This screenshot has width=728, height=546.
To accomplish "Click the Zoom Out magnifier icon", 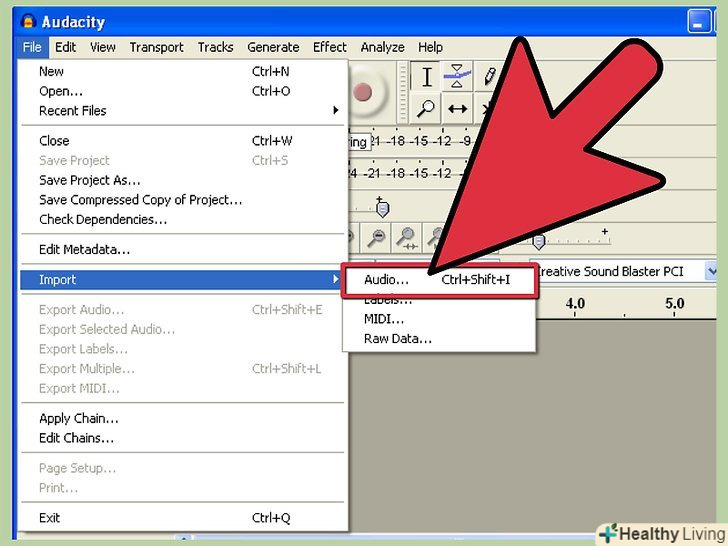I will point(376,237).
